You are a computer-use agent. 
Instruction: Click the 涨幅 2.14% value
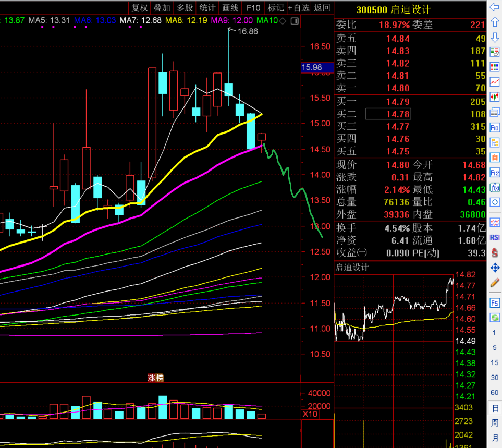397,190
